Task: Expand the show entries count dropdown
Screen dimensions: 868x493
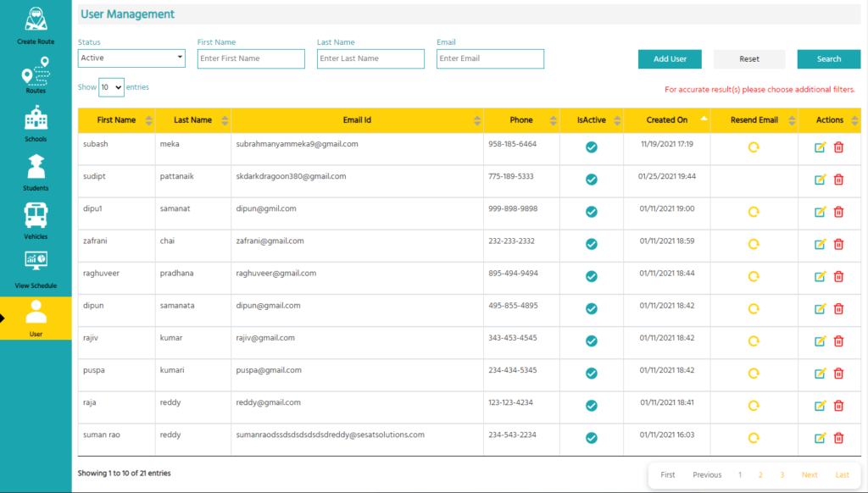Action: [x=111, y=87]
